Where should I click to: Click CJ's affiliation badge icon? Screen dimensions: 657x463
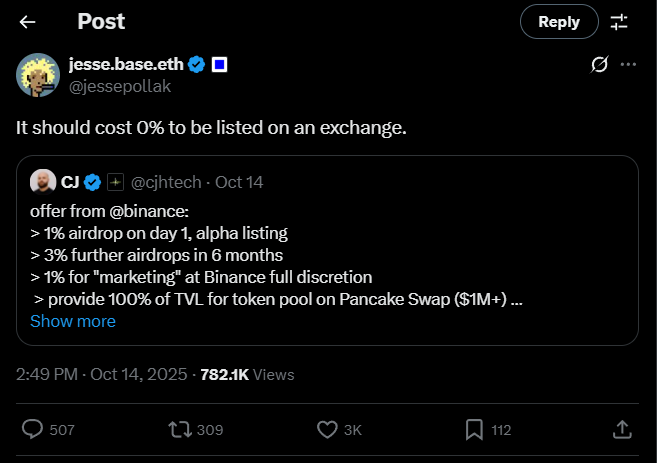pos(116,182)
